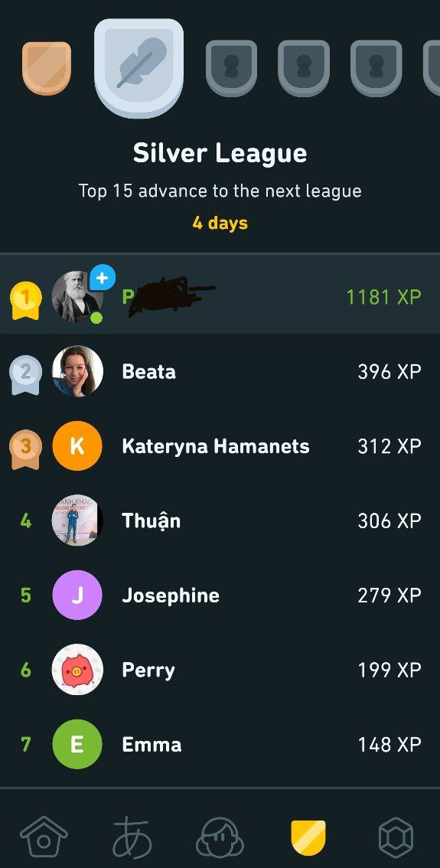The width and height of the screenshot is (440, 868).
Task: Open Perry's pig avatar
Action: 77,670
